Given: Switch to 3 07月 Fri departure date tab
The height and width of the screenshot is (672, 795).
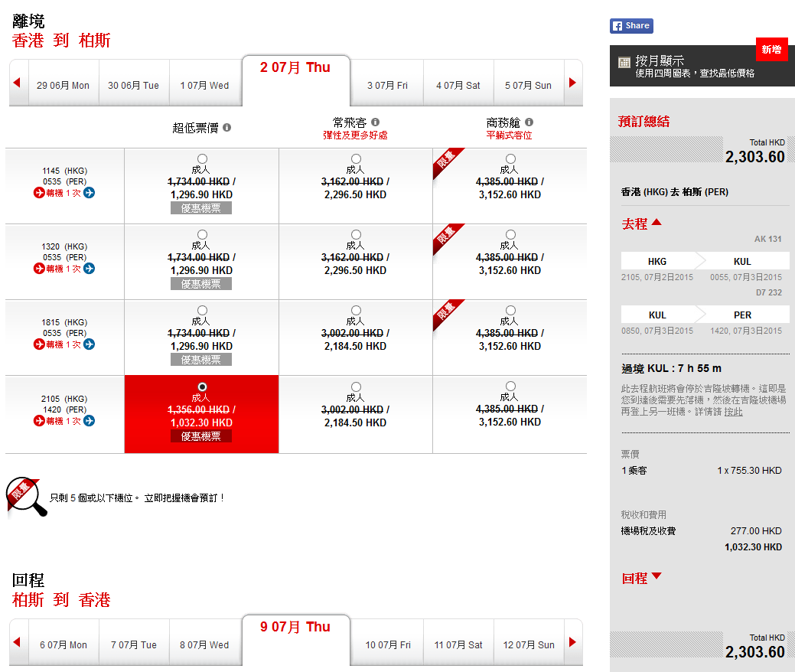Looking at the screenshot, I should tap(387, 86).
